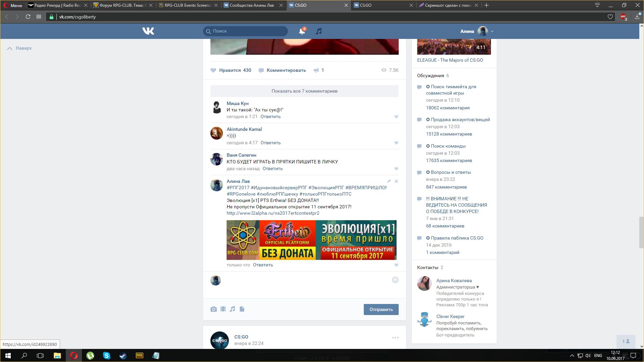Open the notifications bell icon

(x=302, y=31)
